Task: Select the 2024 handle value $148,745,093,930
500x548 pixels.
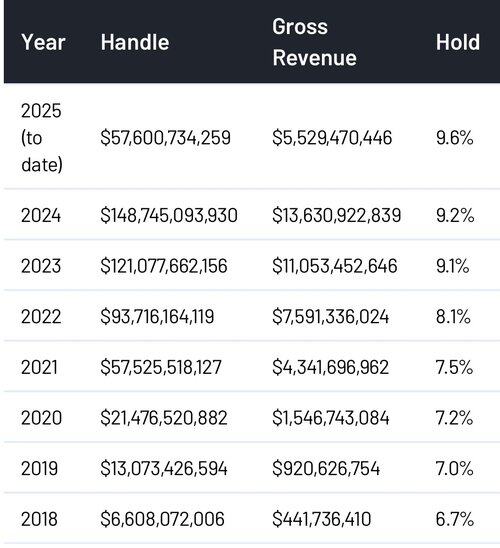Action: click(169, 215)
